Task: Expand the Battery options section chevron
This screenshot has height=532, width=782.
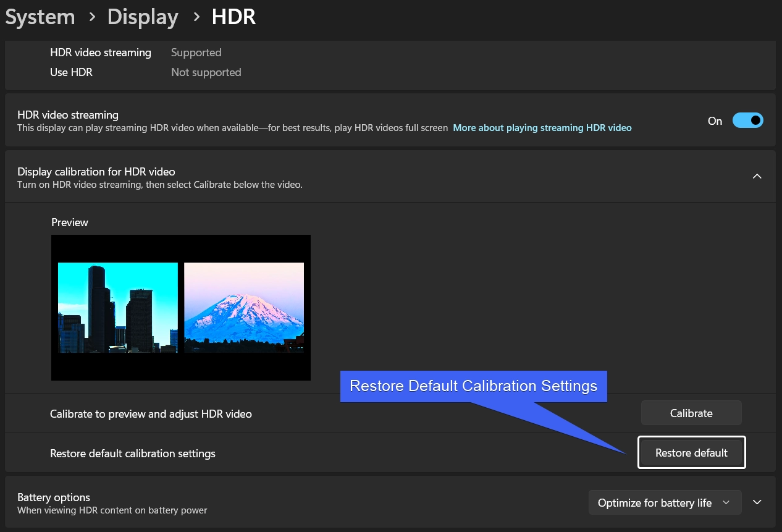Action: [757, 502]
